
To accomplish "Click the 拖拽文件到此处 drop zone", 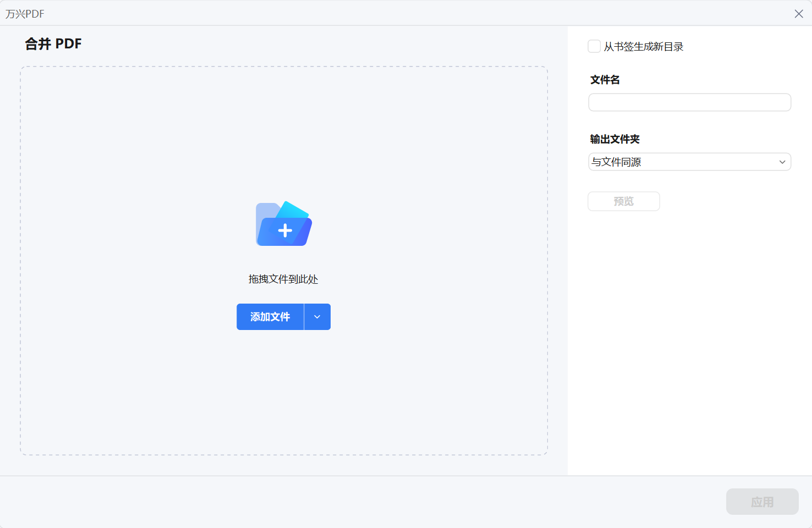I will [x=283, y=279].
